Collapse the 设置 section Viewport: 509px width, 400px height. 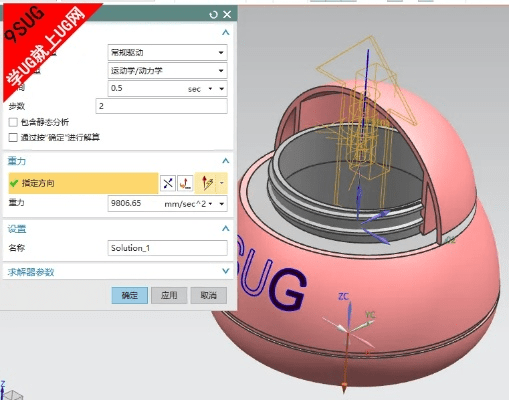(x=226, y=229)
